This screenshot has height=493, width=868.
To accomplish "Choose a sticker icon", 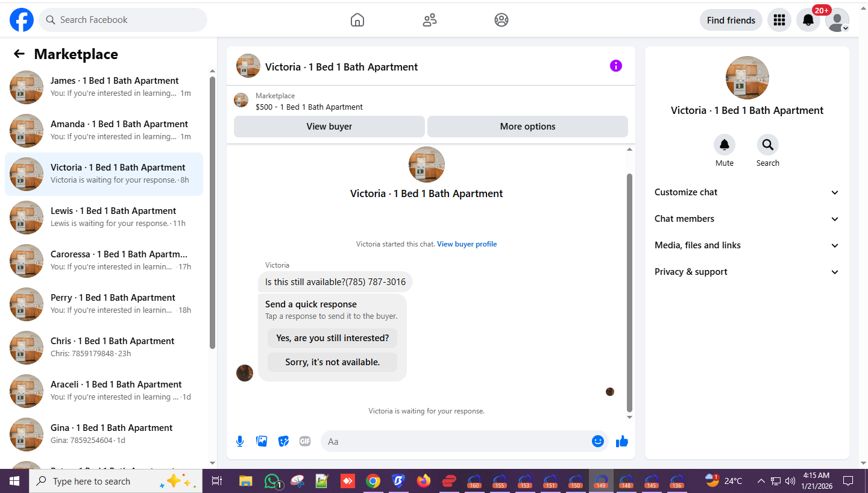I will click(283, 441).
